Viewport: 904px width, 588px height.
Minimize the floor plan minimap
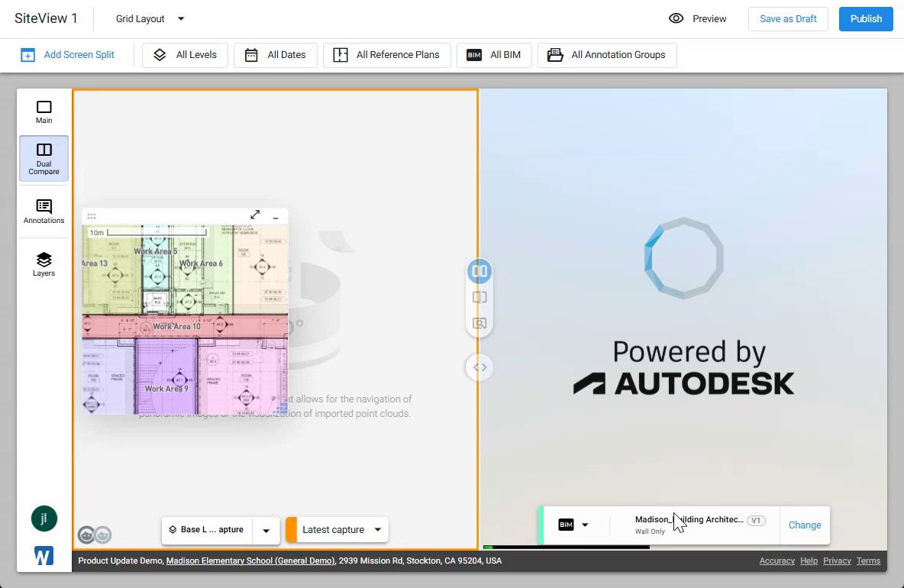(276, 218)
